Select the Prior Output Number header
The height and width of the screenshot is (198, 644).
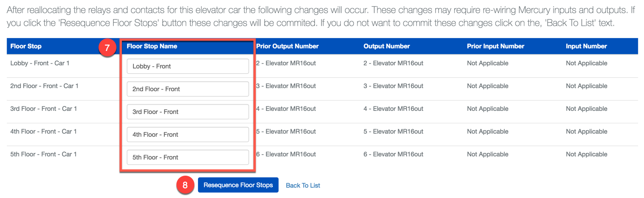pos(288,46)
